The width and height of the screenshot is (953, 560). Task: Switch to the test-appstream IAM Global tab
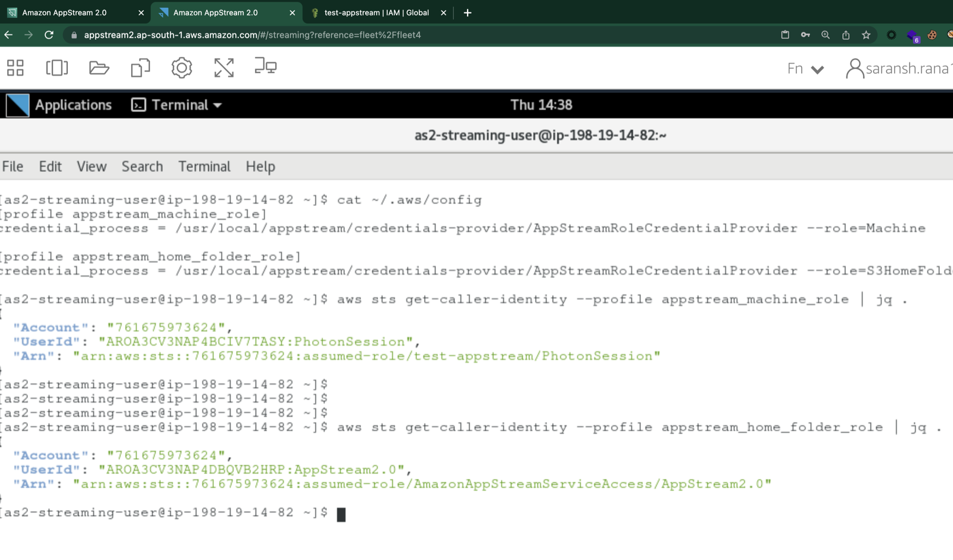tap(377, 12)
